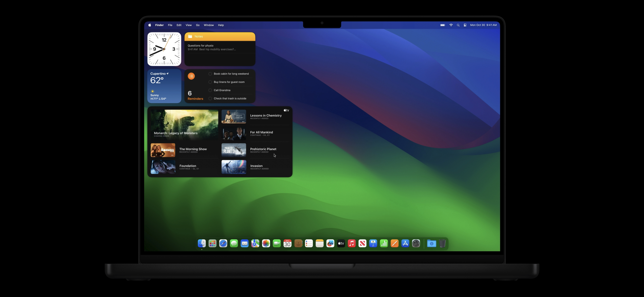Check off 'Buy linens for guest room'
This screenshot has width=644, height=297.
tap(210, 82)
